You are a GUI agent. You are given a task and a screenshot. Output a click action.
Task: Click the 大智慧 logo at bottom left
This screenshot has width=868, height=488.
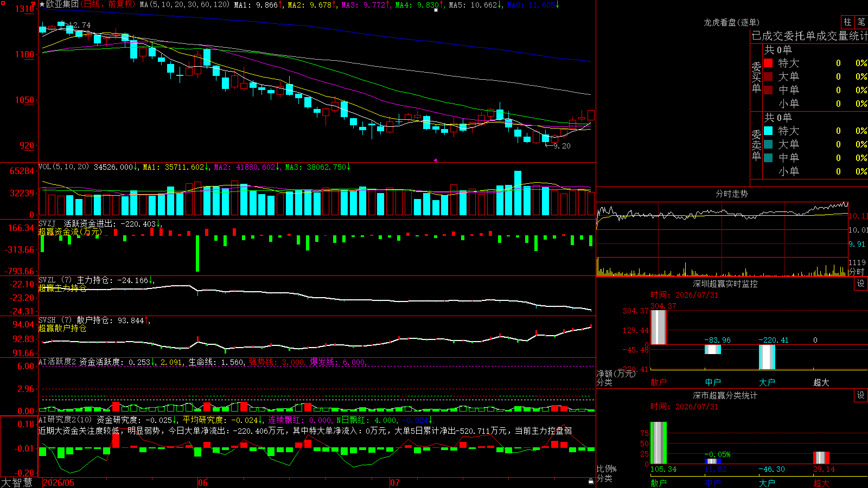[x=17, y=483]
